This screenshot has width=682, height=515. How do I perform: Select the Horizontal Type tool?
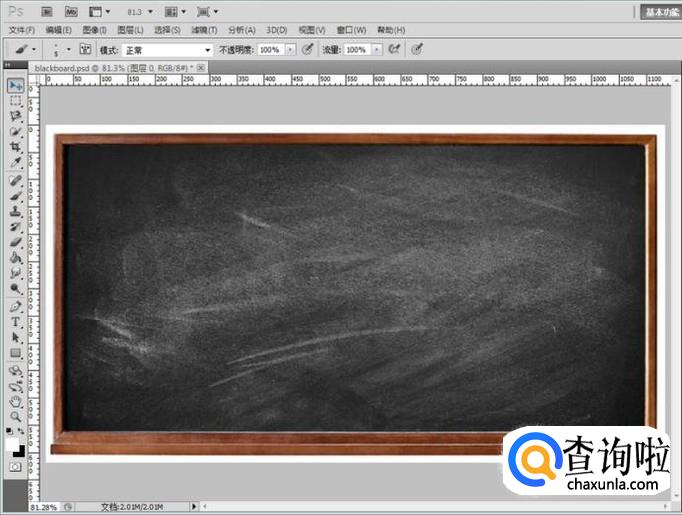[x=16, y=322]
